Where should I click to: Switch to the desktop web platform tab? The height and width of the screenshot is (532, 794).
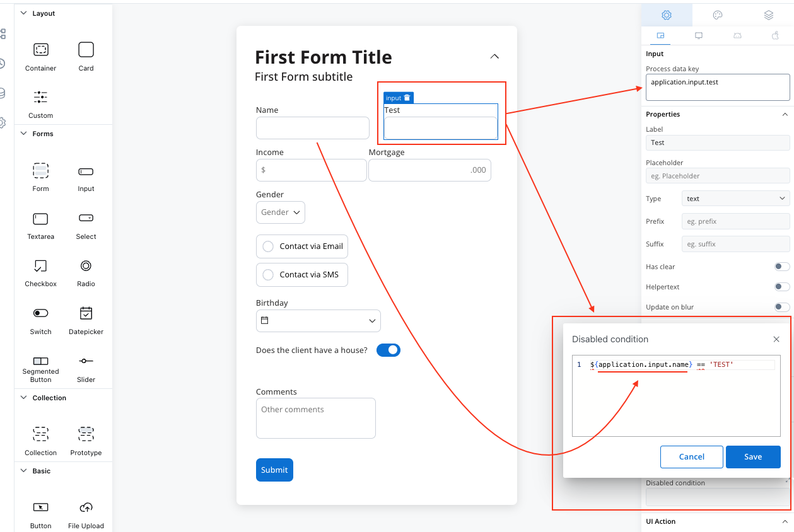[x=699, y=36]
